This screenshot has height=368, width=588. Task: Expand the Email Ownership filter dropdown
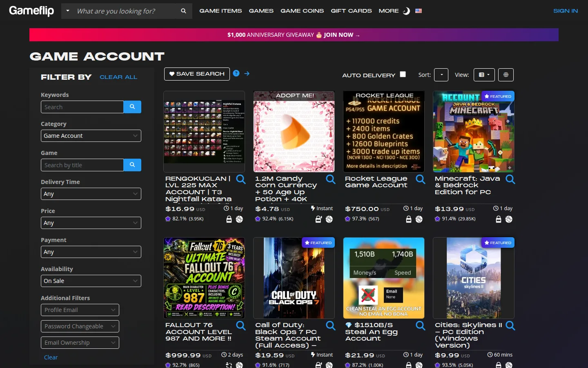[x=80, y=343]
